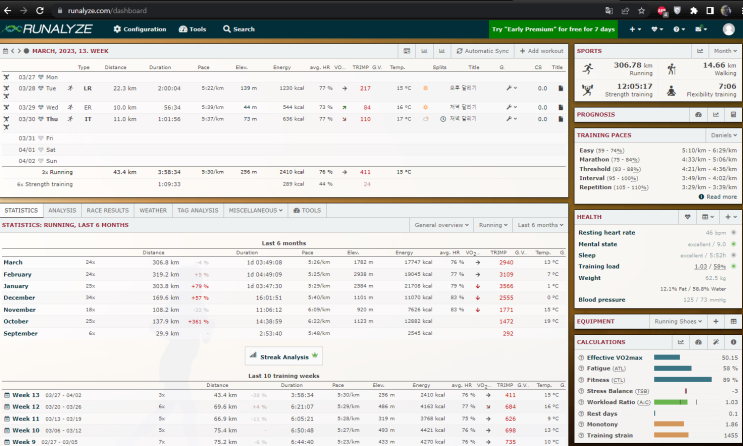Toggle the Mental state status dot
The width and height of the screenshot is (743, 446).
pyautogui.click(x=733, y=244)
